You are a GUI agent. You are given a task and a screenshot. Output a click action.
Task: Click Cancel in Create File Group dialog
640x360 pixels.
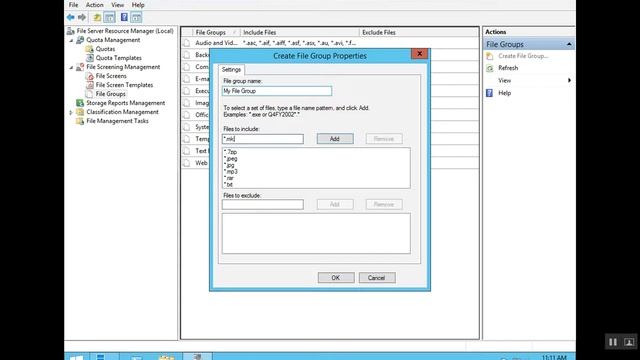(377, 278)
